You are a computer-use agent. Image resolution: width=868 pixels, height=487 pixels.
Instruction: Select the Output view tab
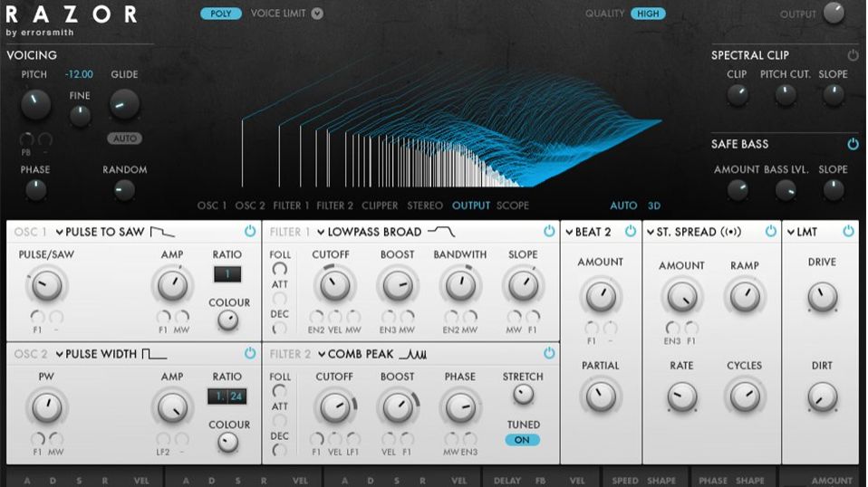[471, 205]
